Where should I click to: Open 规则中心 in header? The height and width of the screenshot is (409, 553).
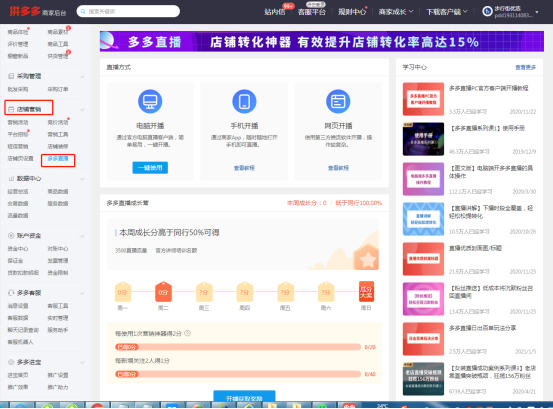click(352, 12)
